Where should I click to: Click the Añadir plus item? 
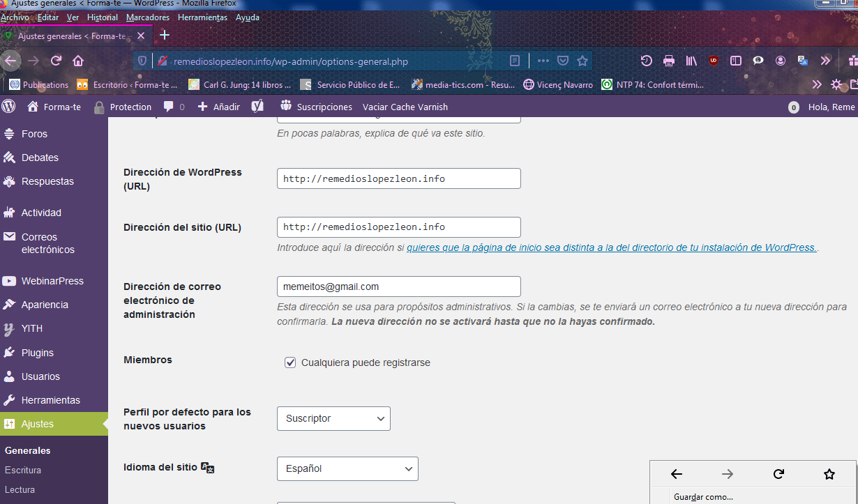click(218, 107)
